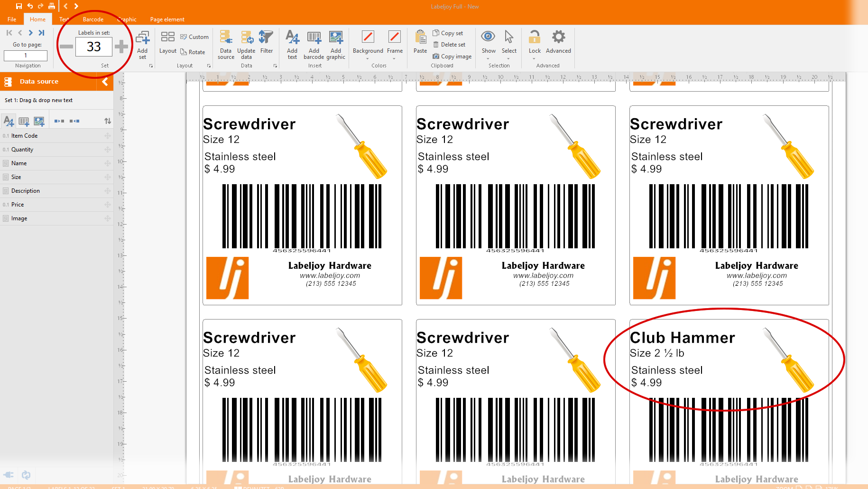Click Delete set
This screenshot has height=489, width=868.
click(x=449, y=45)
